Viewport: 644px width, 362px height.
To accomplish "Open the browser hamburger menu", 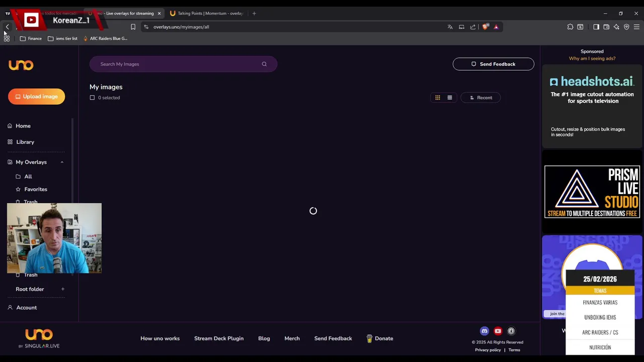I will tap(636, 27).
